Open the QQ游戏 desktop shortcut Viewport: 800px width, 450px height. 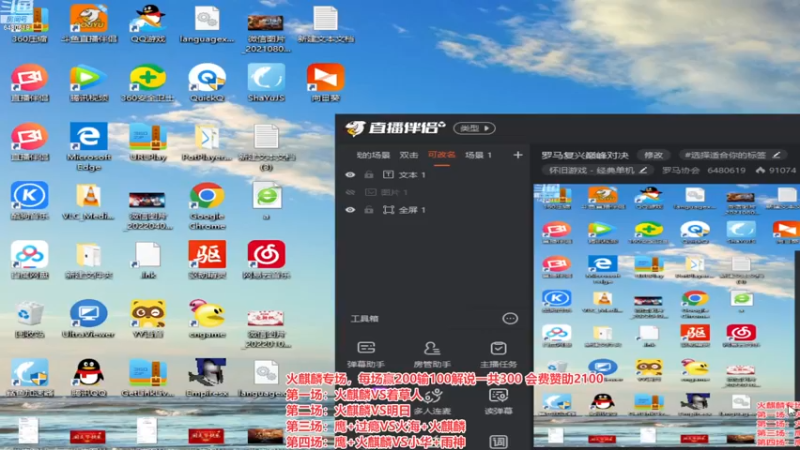148,23
